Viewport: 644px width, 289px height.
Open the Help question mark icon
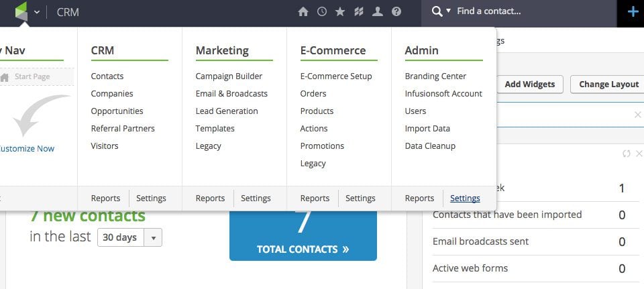(396, 11)
